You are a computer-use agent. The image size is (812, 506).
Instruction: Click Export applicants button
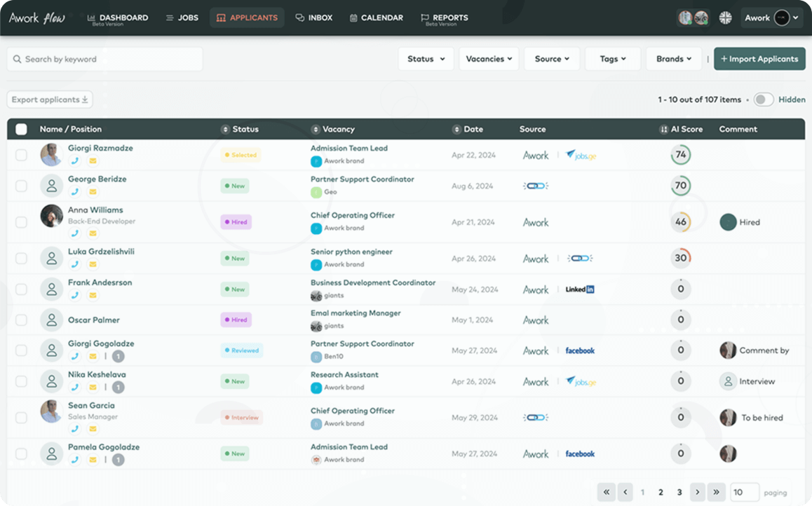[x=50, y=100]
